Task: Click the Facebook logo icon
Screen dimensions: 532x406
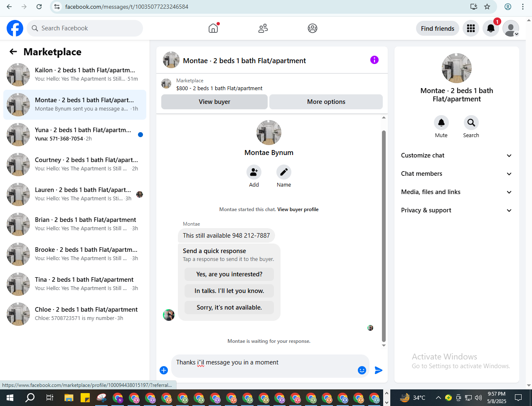Action: pyautogui.click(x=15, y=28)
